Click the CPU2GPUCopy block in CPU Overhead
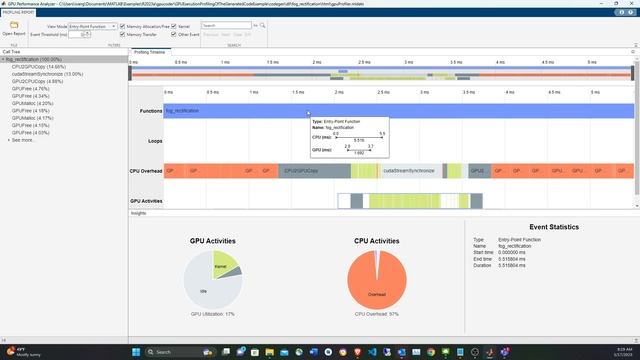Screen dimensions: 640x360 [314, 171]
